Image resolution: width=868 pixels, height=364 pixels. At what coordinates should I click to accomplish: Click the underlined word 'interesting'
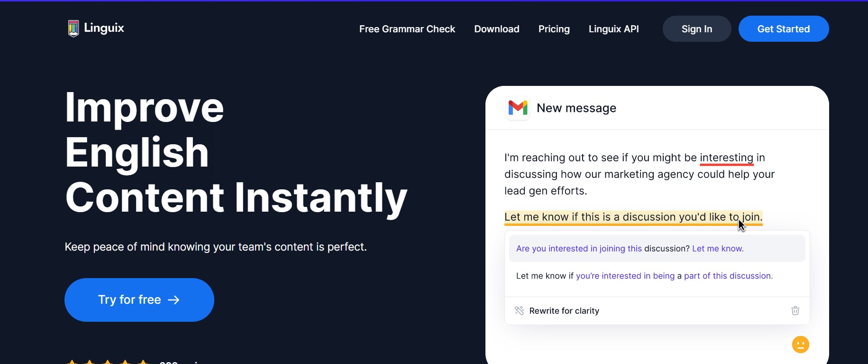[726, 158]
